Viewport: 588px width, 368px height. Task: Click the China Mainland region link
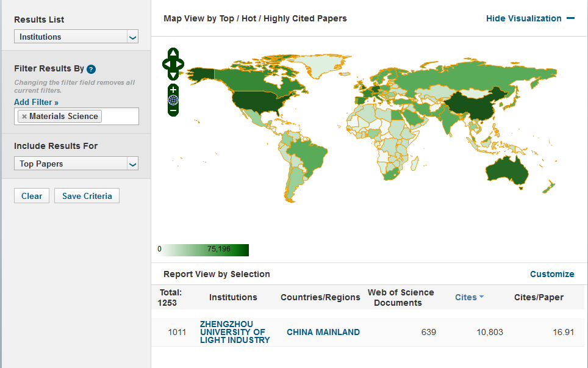coord(323,332)
